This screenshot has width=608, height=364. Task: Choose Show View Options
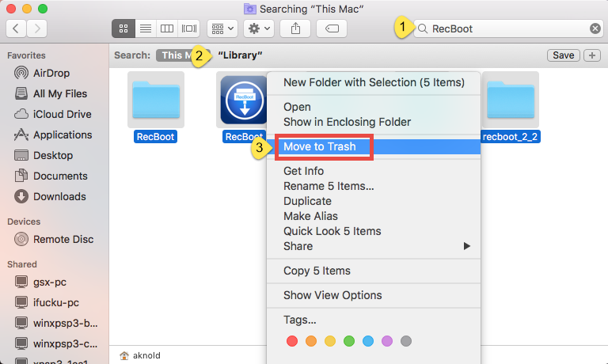pos(374,295)
